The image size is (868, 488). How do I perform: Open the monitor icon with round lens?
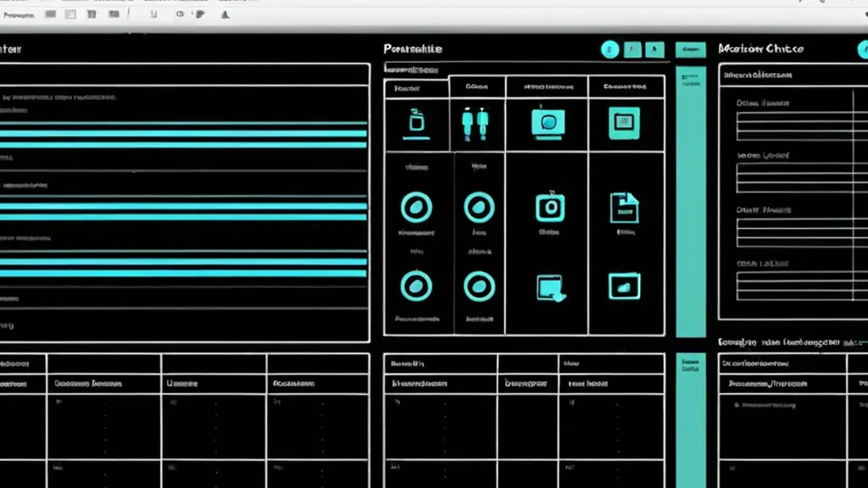[x=548, y=123]
